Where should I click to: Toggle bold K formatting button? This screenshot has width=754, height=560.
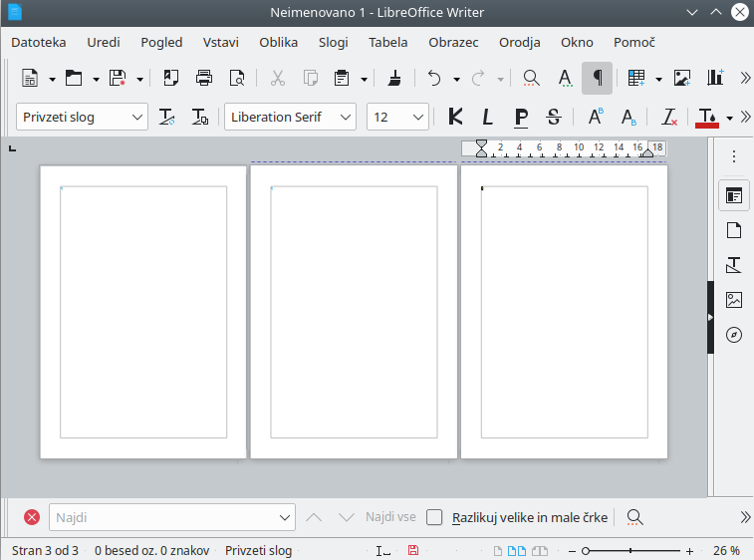coord(455,117)
